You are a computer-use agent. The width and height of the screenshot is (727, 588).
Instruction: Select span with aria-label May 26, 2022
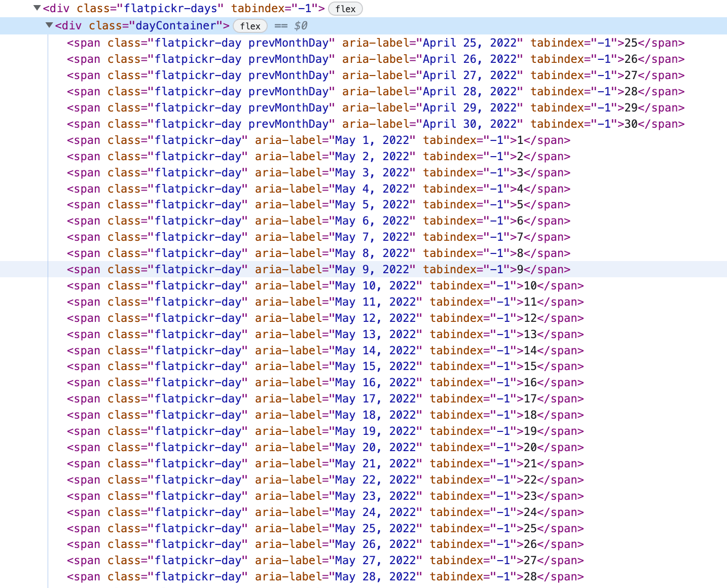[325, 544]
